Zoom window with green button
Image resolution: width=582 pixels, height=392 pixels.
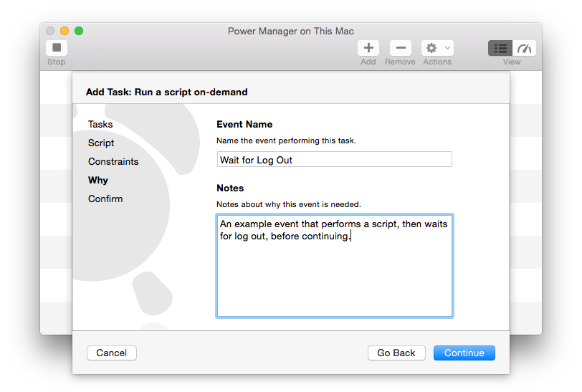coord(79,31)
